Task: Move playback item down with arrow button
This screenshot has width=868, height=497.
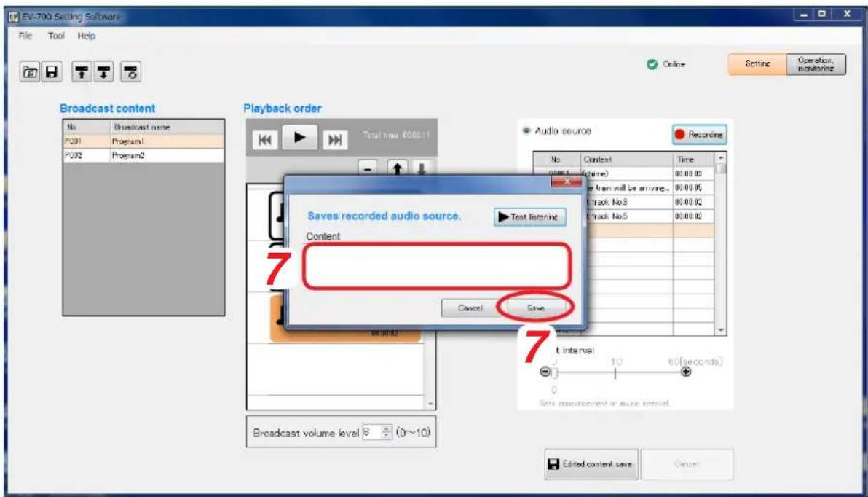Action: pos(422,168)
